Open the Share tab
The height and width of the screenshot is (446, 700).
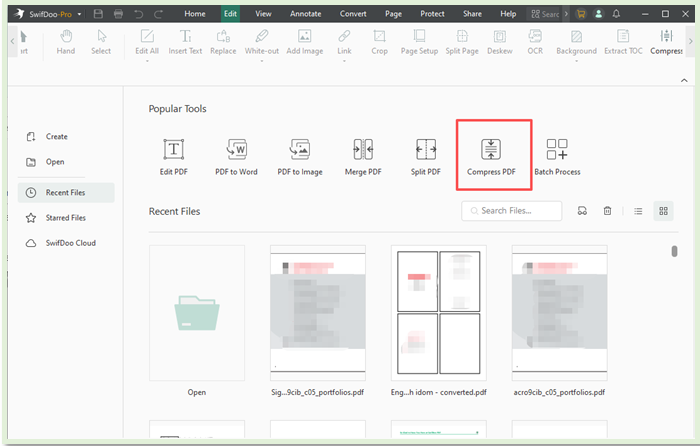(472, 14)
